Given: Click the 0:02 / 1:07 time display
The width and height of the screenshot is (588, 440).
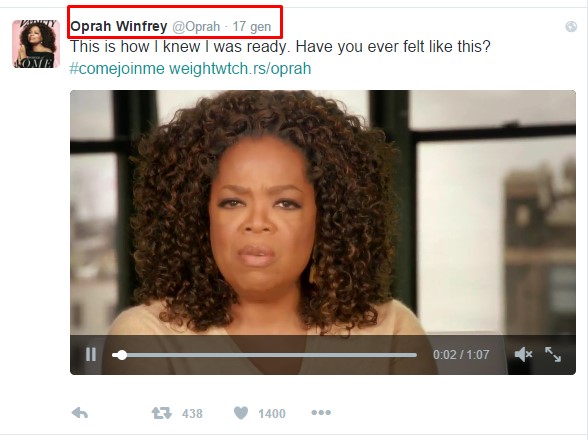Looking at the screenshot, I should 461,354.
